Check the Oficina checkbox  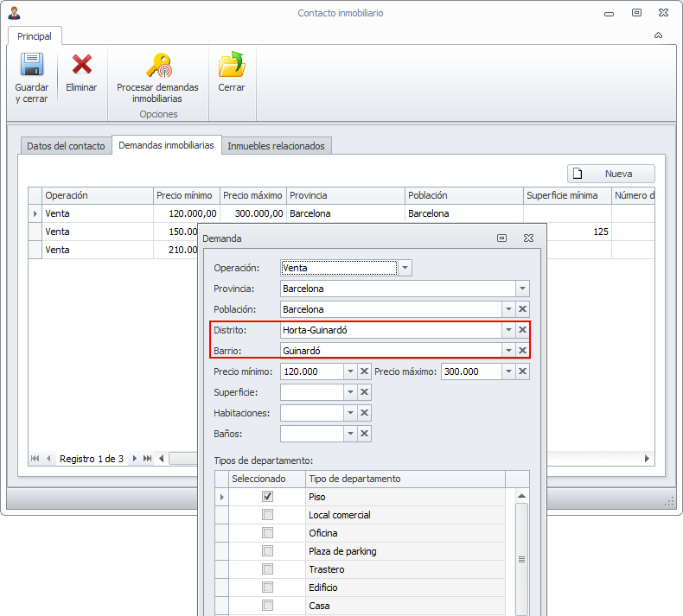pos(267,533)
